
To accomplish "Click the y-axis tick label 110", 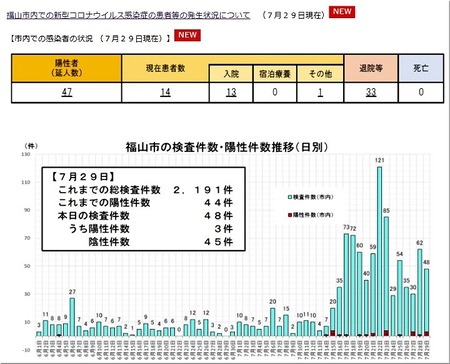I will tap(26, 182).
